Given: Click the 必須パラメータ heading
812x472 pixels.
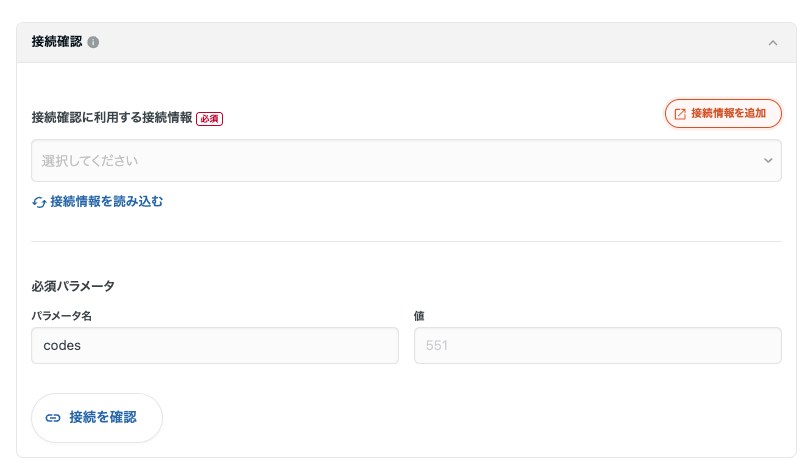Looking at the screenshot, I should coord(73,286).
